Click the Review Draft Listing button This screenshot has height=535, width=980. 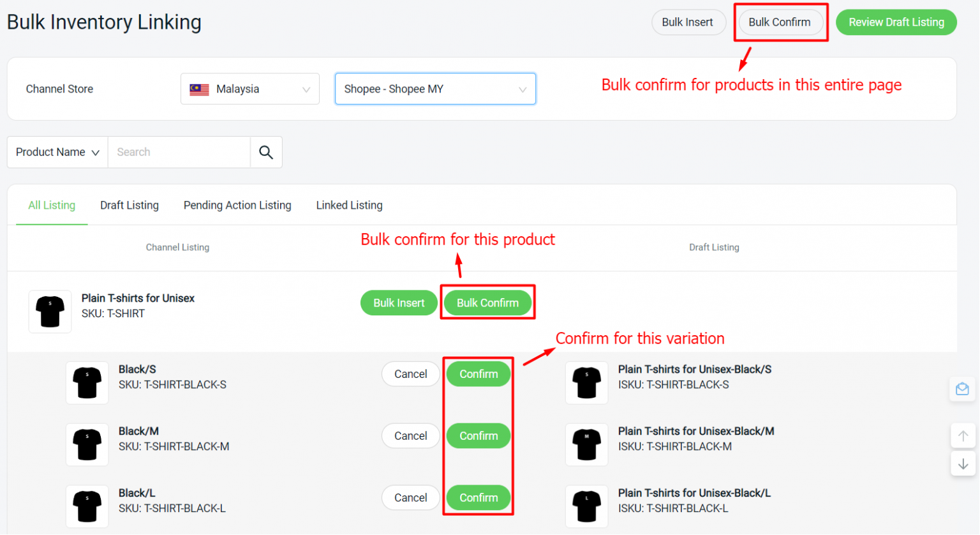[x=896, y=22]
